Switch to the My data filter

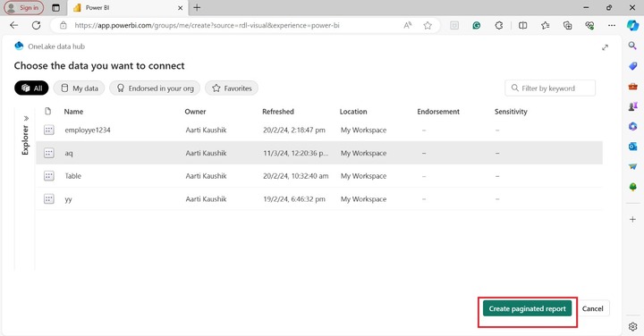coord(80,88)
